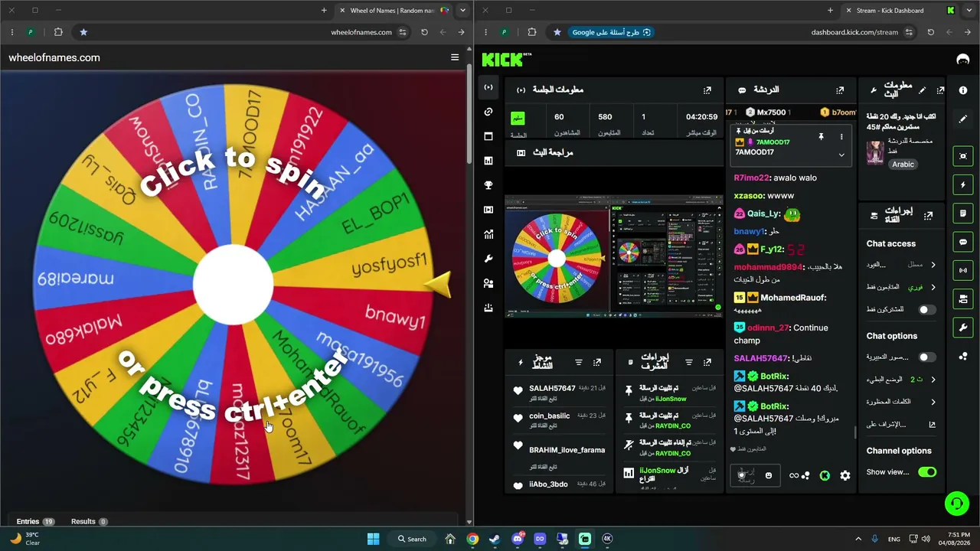This screenshot has height=551, width=980.
Task: Filter the moderator actions panel
Action: (689, 362)
